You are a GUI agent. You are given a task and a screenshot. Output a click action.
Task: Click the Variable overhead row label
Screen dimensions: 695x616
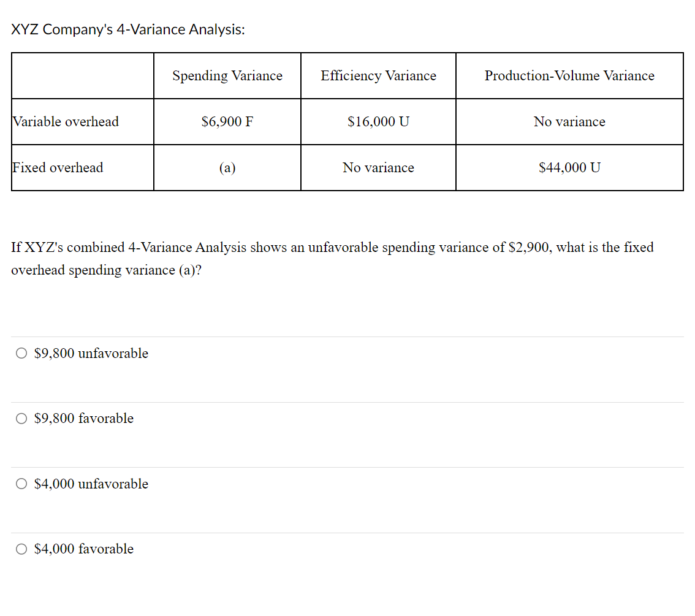tap(66, 121)
